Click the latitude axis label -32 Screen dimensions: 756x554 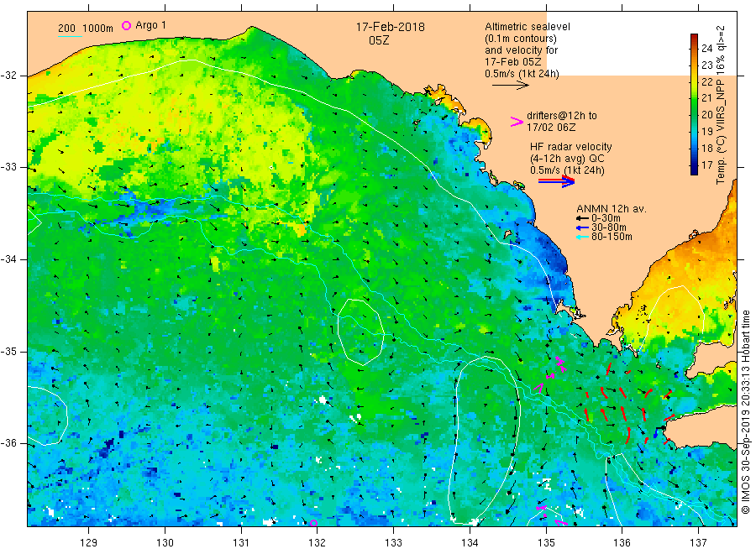[x=8, y=76]
